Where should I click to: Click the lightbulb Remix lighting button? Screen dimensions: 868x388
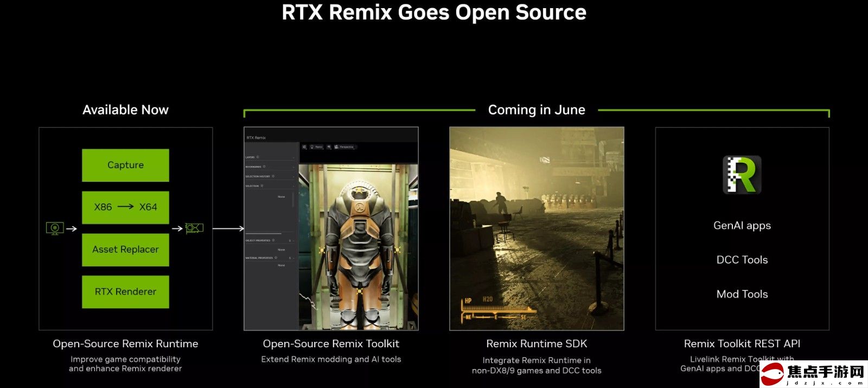coord(316,147)
